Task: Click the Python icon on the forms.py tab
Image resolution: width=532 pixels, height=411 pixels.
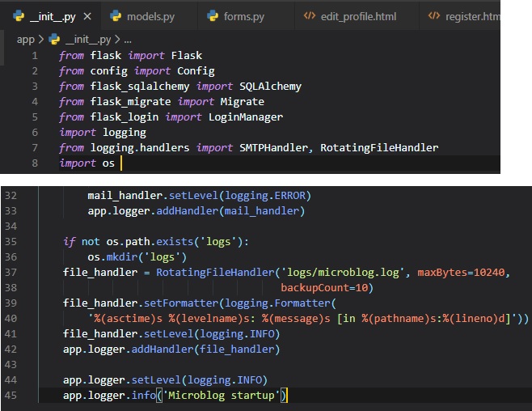Action: pyautogui.click(x=212, y=16)
